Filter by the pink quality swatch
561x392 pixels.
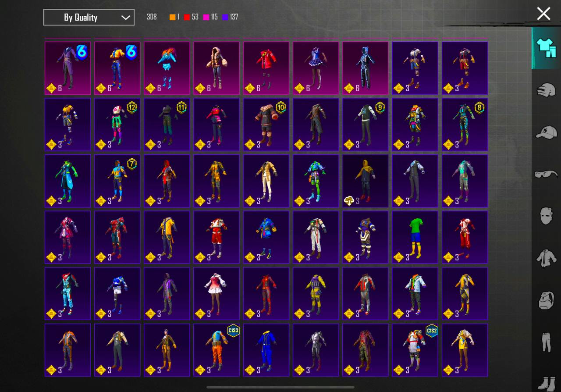pos(206,17)
